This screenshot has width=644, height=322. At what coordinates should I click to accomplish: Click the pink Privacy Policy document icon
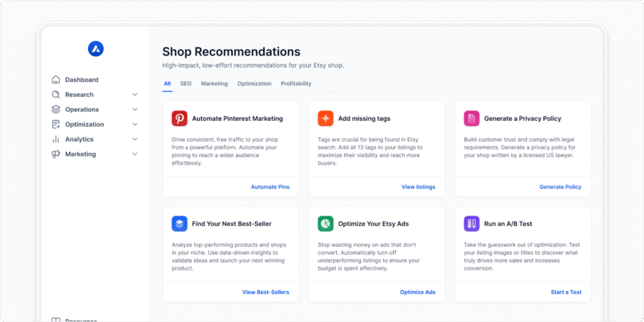tap(472, 118)
